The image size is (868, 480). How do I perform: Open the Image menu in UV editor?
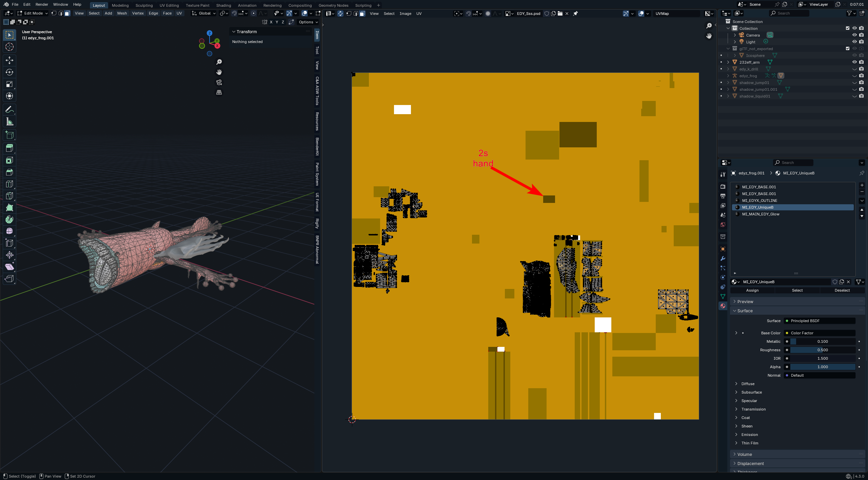pos(405,14)
